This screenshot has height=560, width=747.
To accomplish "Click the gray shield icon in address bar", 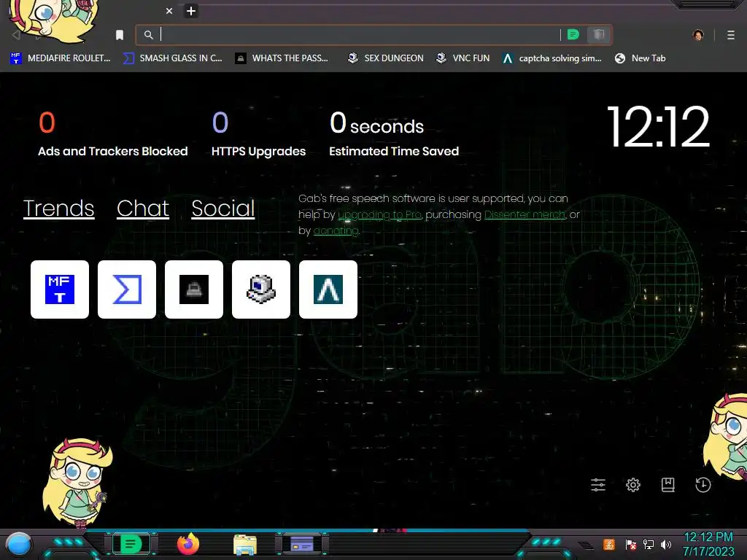I will [599, 34].
